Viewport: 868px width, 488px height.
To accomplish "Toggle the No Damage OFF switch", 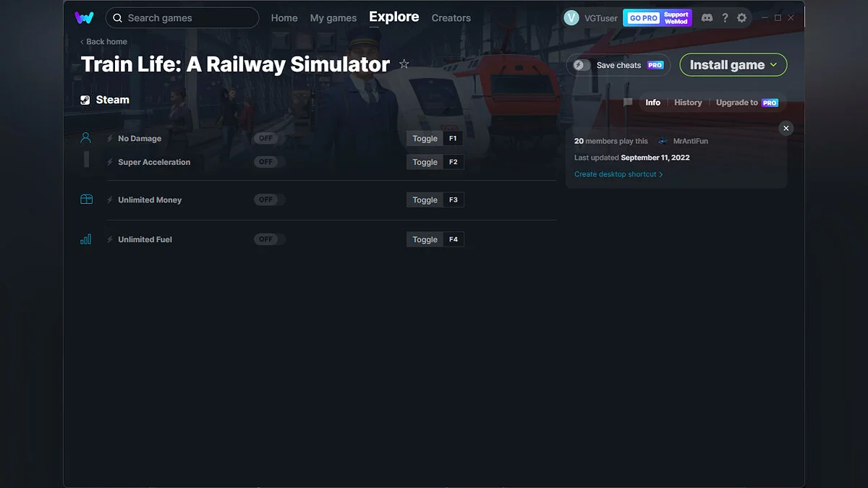I will 269,138.
